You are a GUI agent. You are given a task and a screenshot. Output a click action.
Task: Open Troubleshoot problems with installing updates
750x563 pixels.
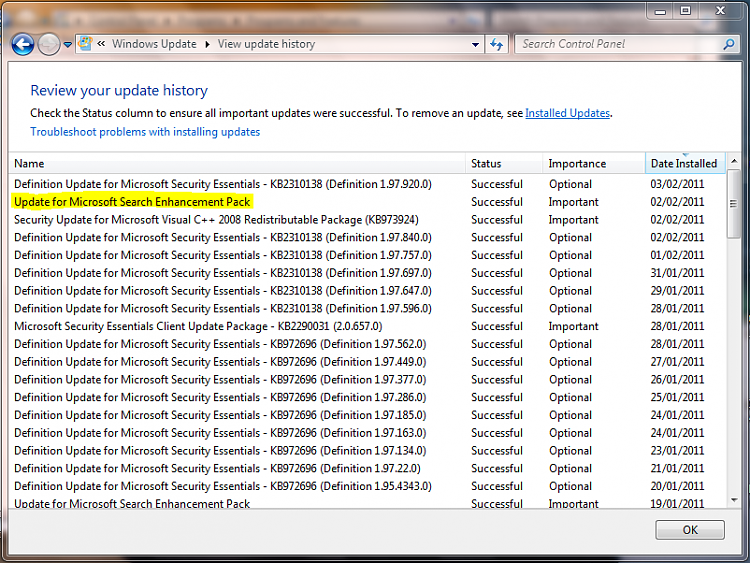(145, 132)
